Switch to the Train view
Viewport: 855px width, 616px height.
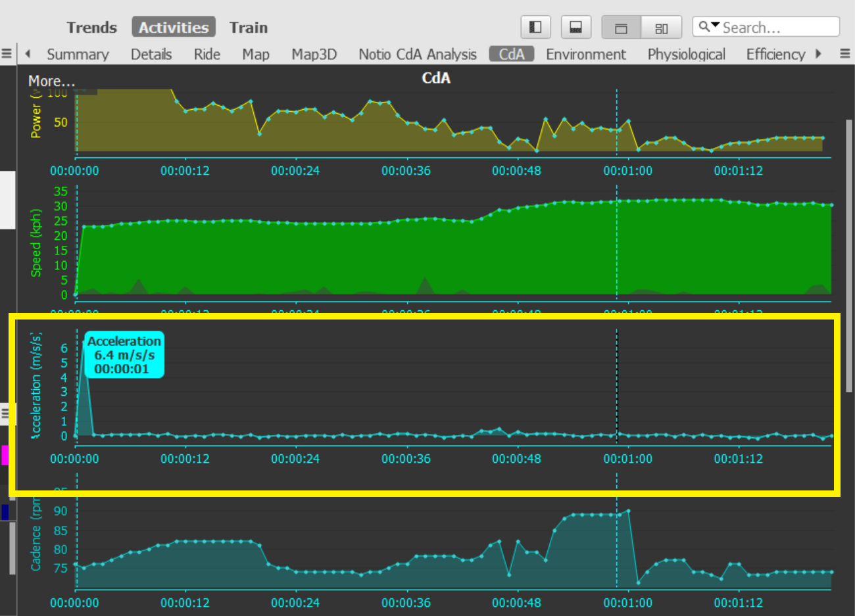point(248,28)
